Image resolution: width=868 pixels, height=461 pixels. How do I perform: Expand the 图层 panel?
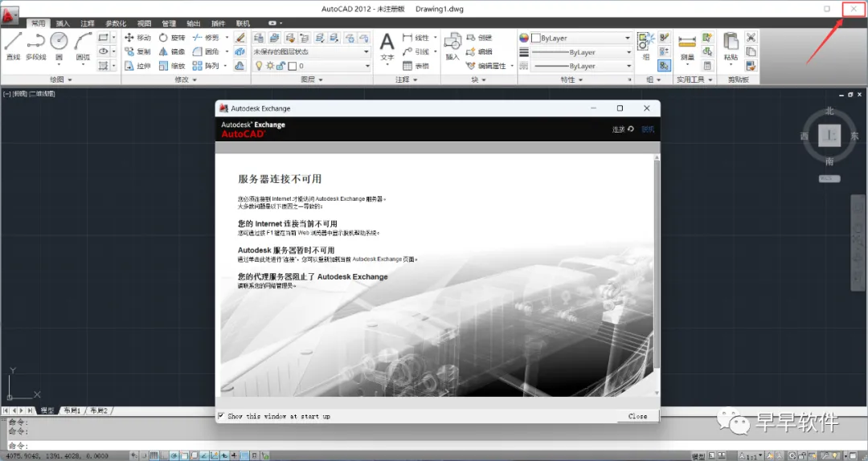click(x=312, y=80)
